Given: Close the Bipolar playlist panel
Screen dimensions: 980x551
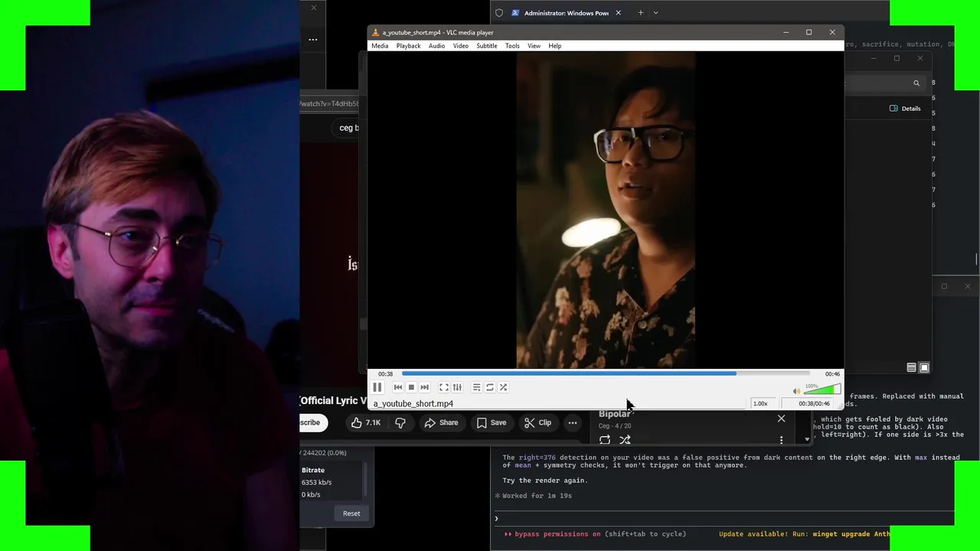Looking at the screenshot, I should click(781, 419).
